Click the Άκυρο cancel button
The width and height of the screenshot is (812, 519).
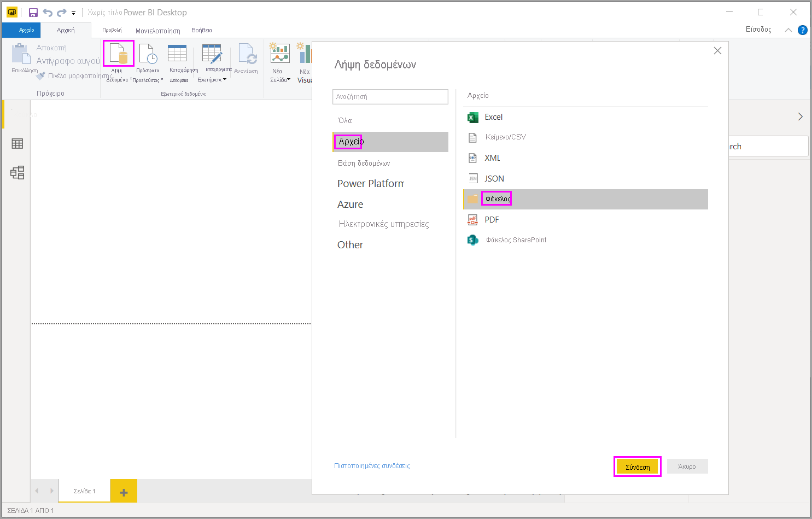click(x=687, y=466)
